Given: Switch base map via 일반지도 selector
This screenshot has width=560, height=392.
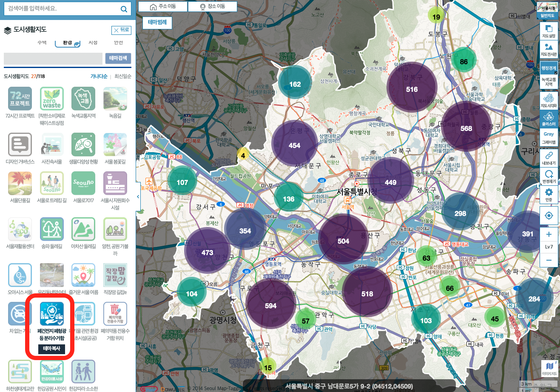Looking at the screenshot, I should coord(548,16).
